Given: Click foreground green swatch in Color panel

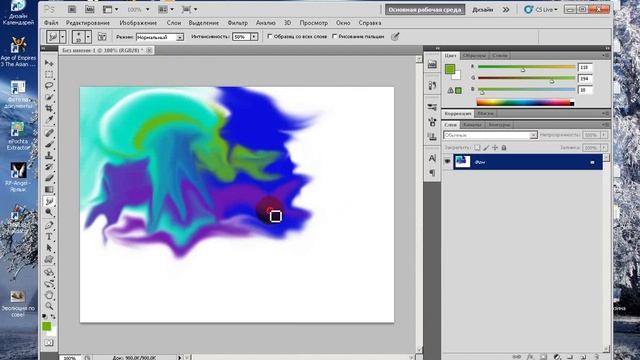Looking at the screenshot, I should click(450, 69).
